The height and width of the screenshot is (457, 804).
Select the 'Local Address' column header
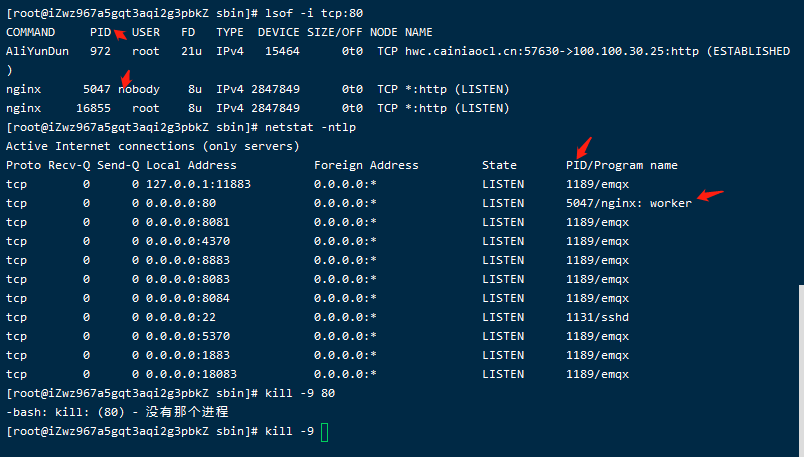point(191,165)
